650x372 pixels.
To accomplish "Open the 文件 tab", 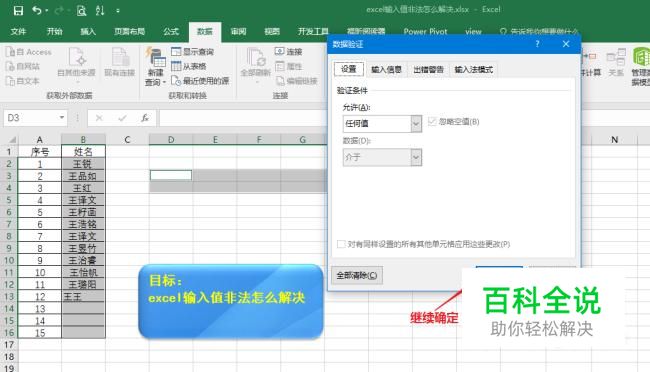I will (x=18, y=32).
